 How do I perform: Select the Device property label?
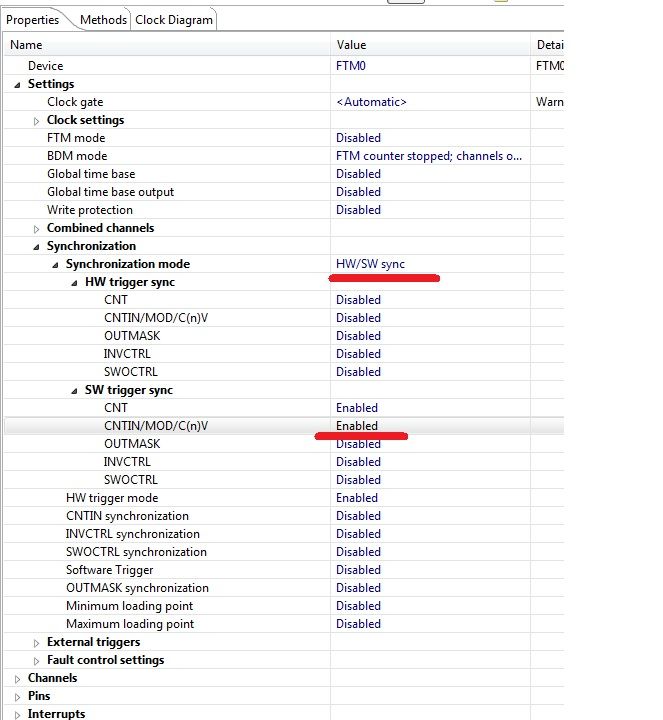point(45,66)
